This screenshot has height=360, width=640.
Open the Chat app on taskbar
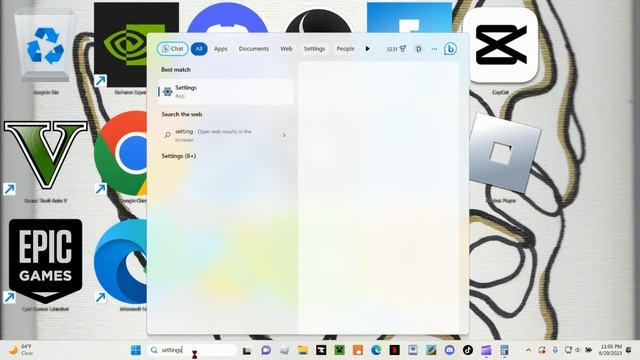pos(266,350)
